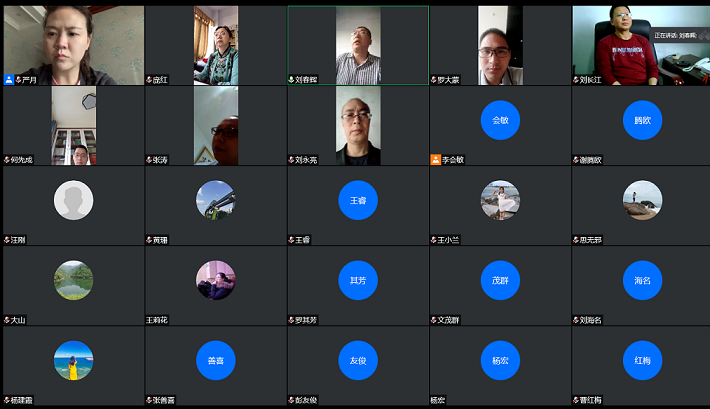
Task: Click the muted mic icon beside 罗大蒙
Action: coord(434,79)
